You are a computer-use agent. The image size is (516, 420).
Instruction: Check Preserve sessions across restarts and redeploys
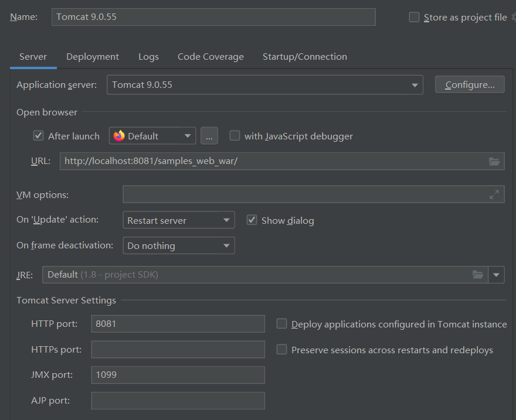tap(281, 349)
